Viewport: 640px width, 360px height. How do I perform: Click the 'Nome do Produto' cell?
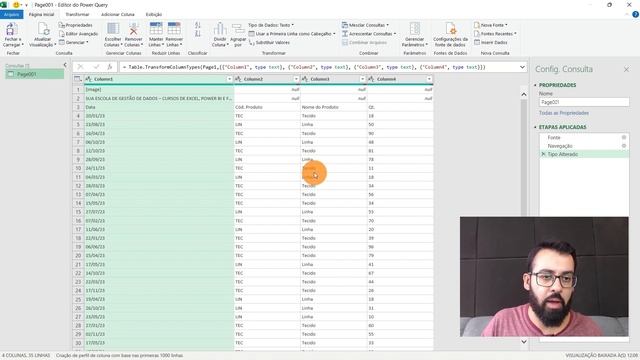click(x=333, y=107)
